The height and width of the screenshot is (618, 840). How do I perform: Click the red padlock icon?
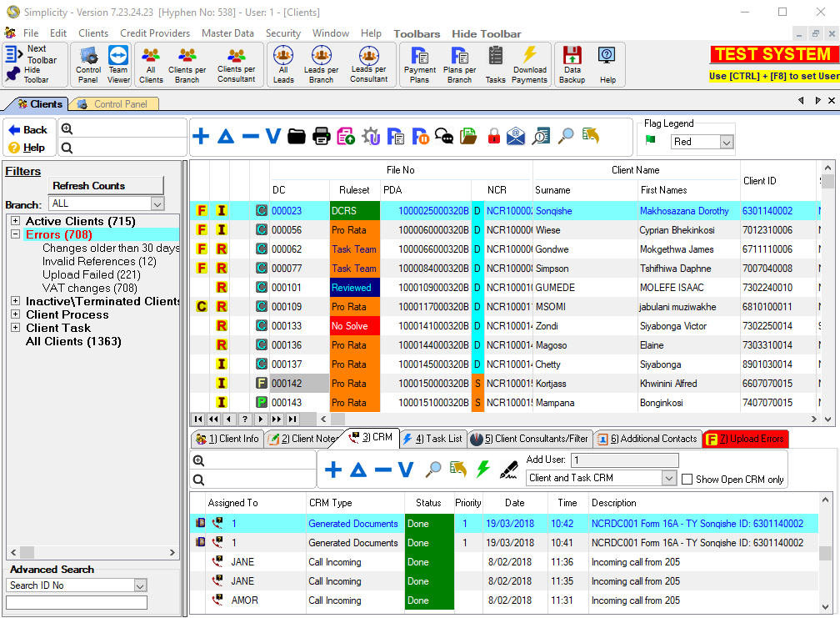pyautogui.click(x=493, y=137)
